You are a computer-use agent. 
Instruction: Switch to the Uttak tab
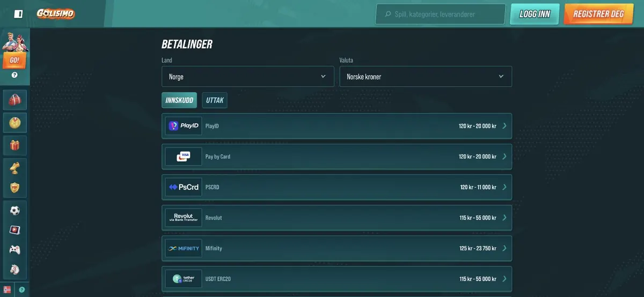[x=215, y=100]
